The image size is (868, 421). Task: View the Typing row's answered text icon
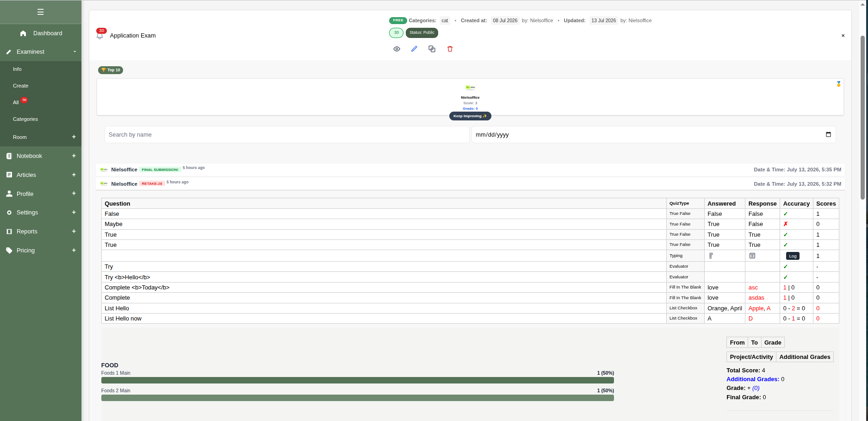[711, 256]
